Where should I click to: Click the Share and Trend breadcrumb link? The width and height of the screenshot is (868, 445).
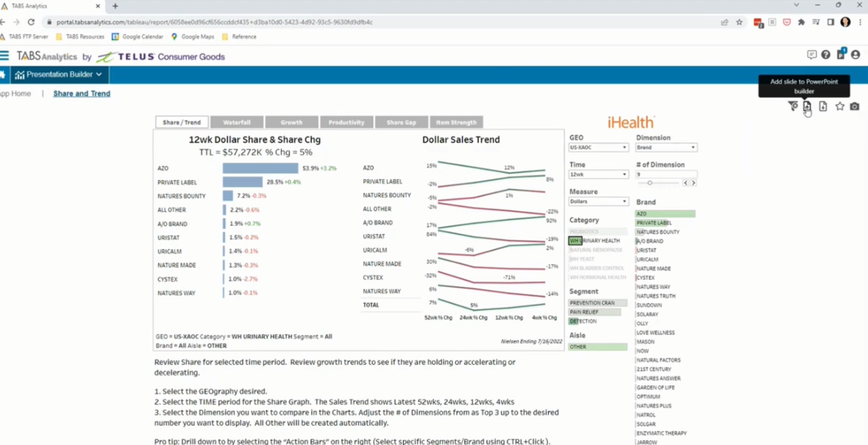point(81,93)
